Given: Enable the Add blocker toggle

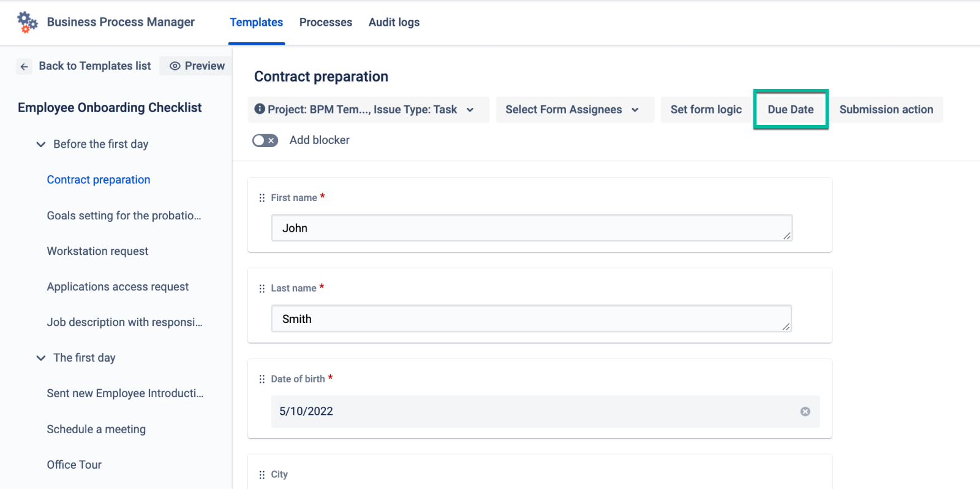Looking at the screenshot, I should coord(265,140).
